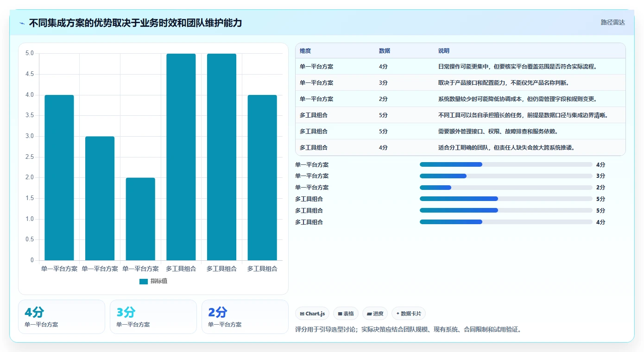Select the 数据卡片 chip
644x352 pixels.
(409, 314)
